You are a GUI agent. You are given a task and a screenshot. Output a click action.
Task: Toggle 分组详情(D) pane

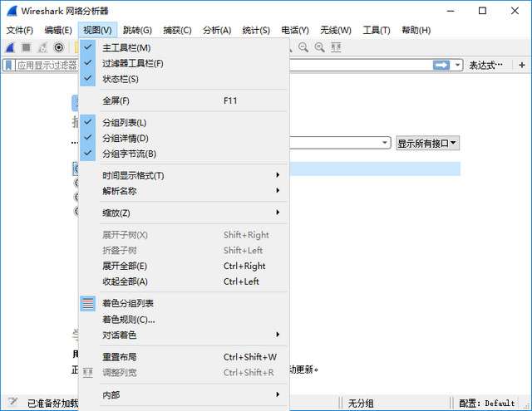(x=184, y=138)
